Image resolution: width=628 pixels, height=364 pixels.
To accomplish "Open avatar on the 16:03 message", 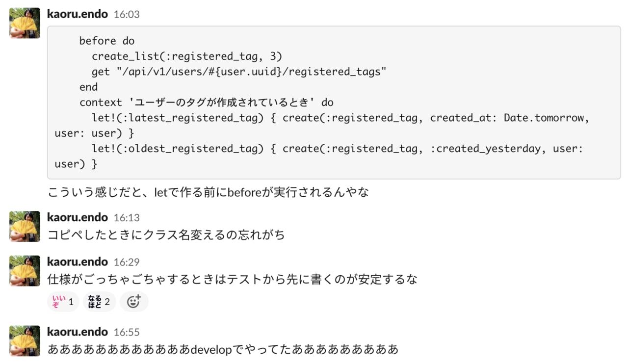I will point(25,23).
